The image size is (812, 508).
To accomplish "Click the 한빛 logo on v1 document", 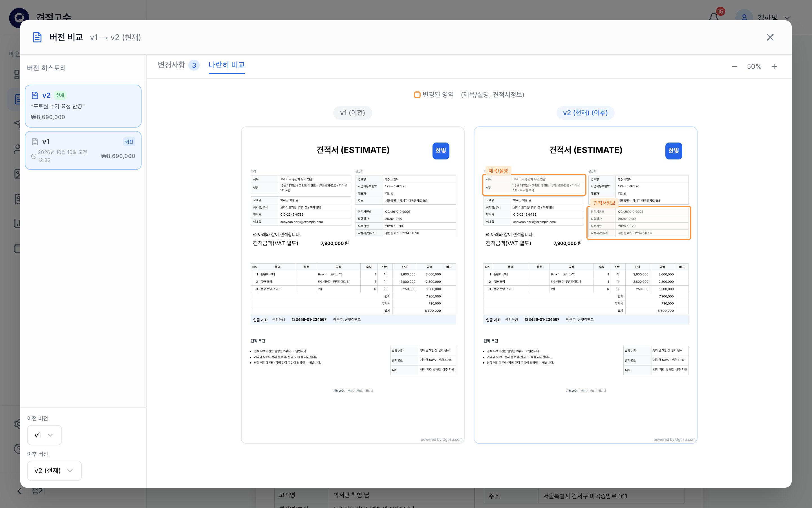I will [x=441, y=150].
